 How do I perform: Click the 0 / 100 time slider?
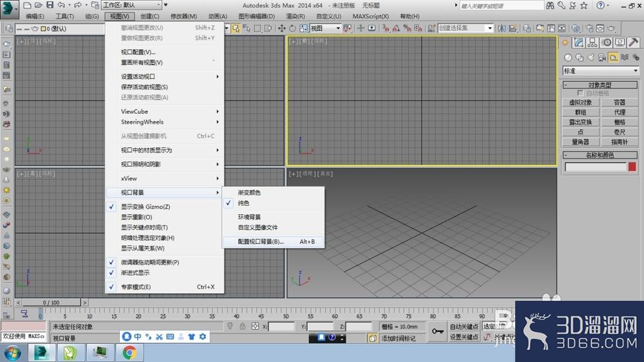point(52,303)
